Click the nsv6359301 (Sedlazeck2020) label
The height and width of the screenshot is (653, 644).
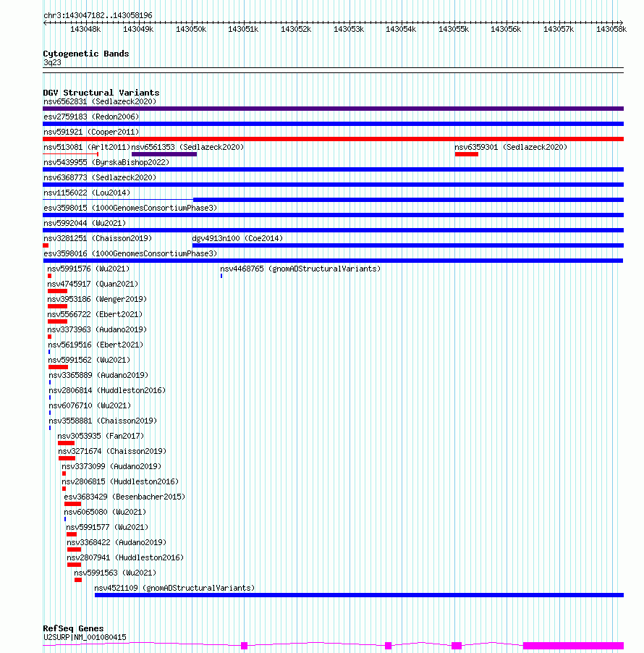pyautogui.click(x=511, y=147)
